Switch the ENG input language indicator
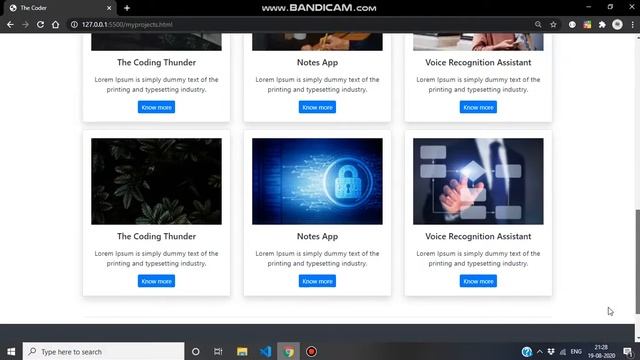The image size is (640, 360). coord(576,351)
